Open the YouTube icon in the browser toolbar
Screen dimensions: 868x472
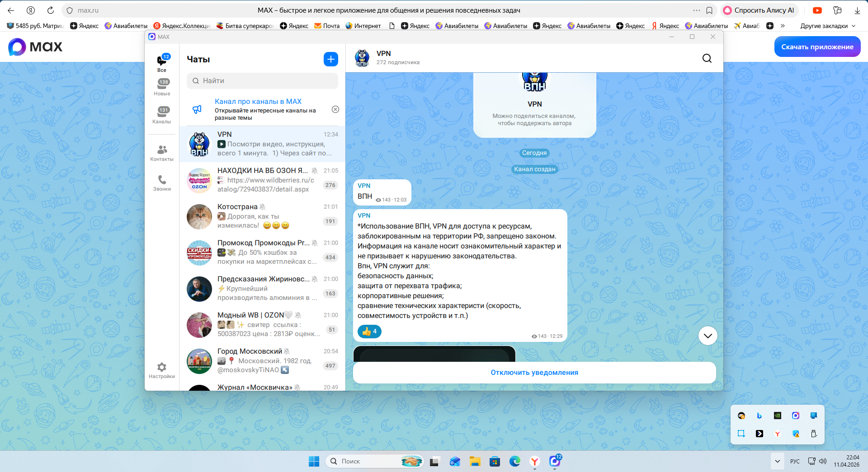click(x=817, y=10)
